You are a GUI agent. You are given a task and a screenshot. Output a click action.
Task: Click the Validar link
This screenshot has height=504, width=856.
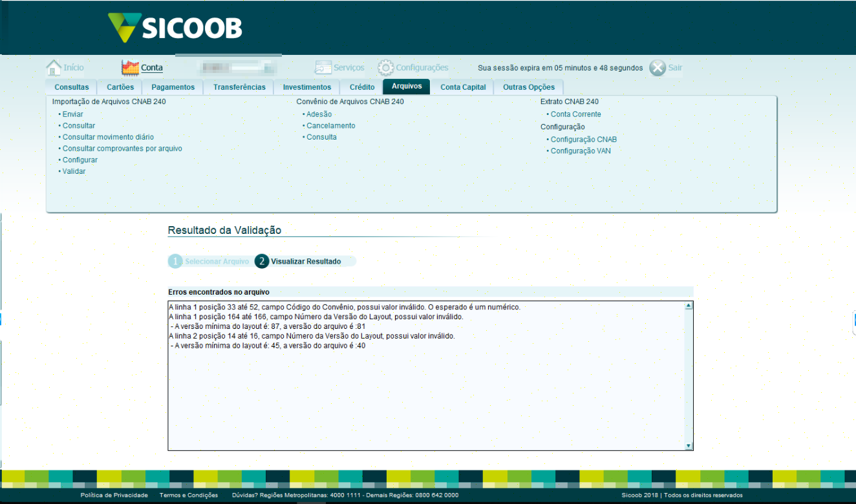pyautogui.click(x=74, y=171)
